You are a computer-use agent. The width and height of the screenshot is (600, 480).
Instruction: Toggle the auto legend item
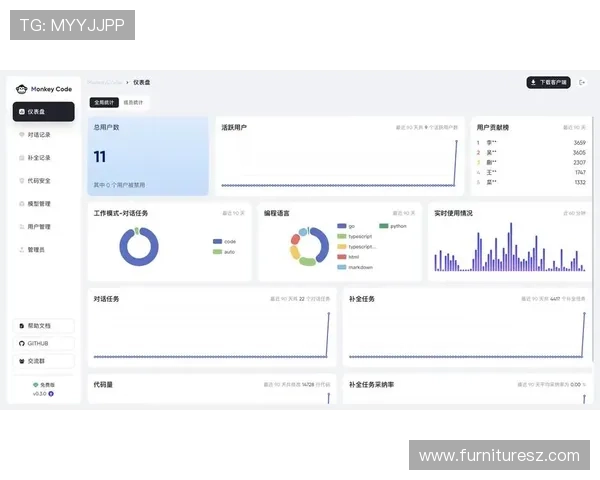(x=224, y=252)
